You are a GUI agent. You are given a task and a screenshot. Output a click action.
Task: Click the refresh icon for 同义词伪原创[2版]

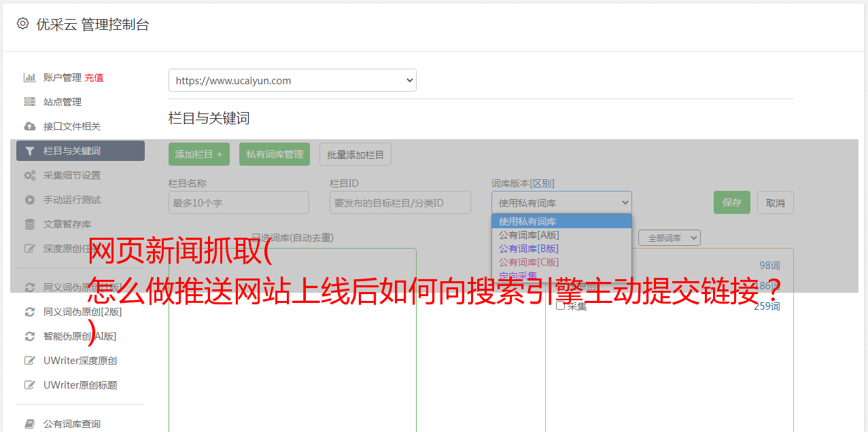tap(30, 312)
